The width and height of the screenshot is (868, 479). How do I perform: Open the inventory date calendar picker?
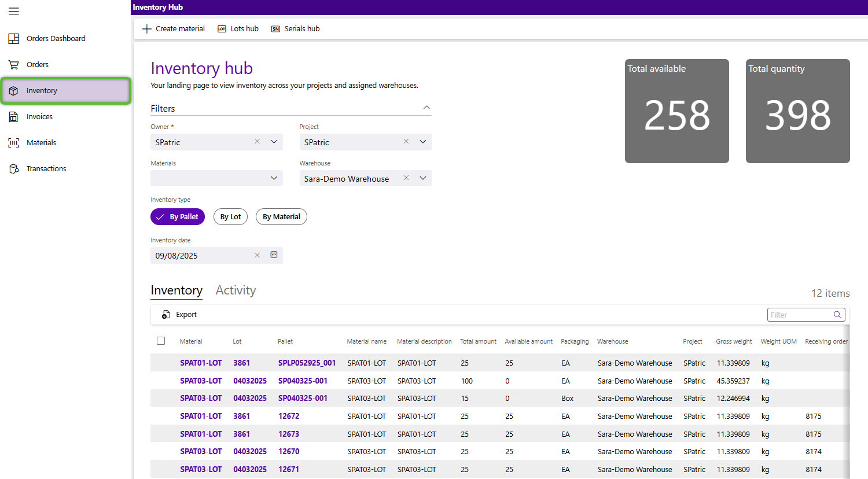[x=274, y=255]
